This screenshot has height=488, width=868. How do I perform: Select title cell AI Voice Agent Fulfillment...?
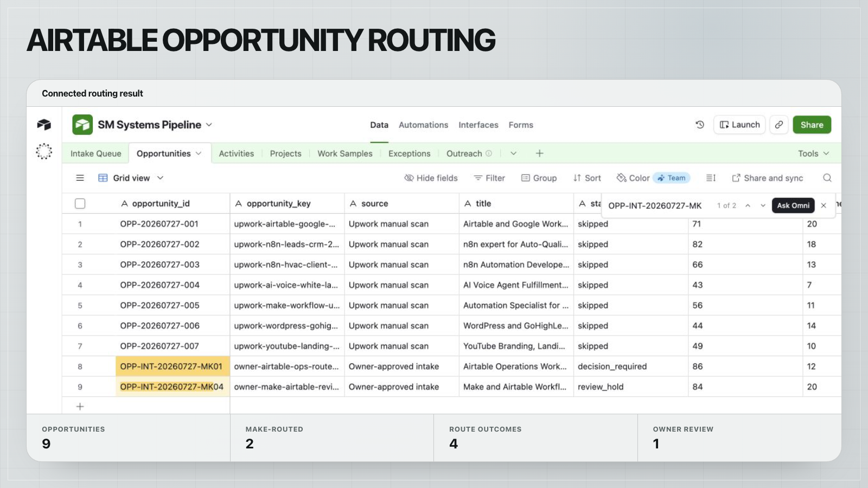[516, 285]
